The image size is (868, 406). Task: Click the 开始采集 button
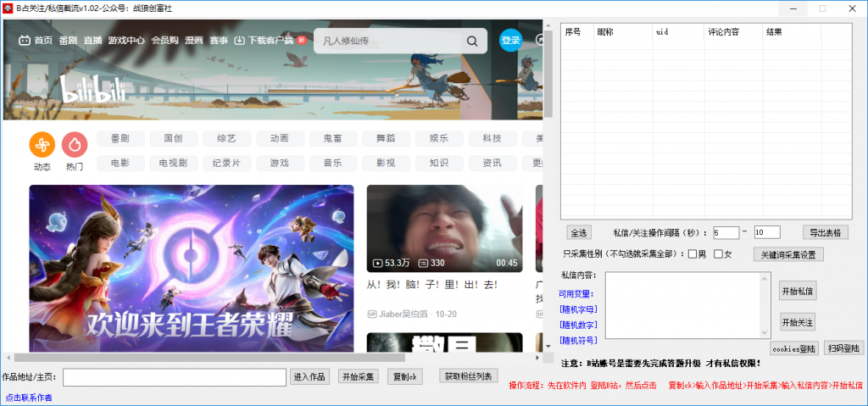pyautogui.click(x=358, y=376)
